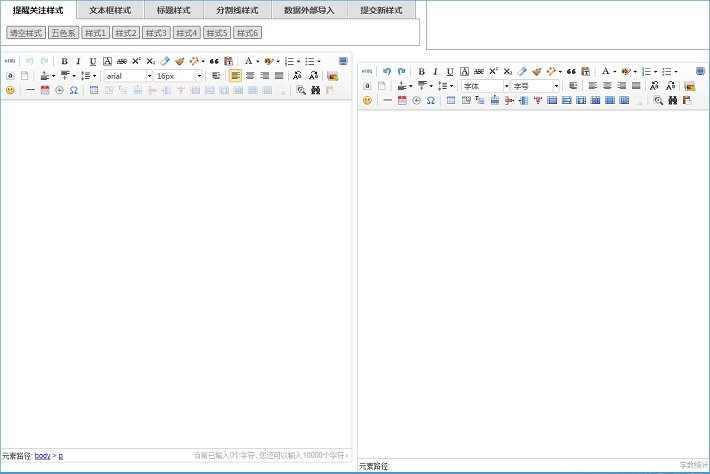Screen dimensions: 710x474
Task: Click delete table icon in right editor
Action: (466, 101)
